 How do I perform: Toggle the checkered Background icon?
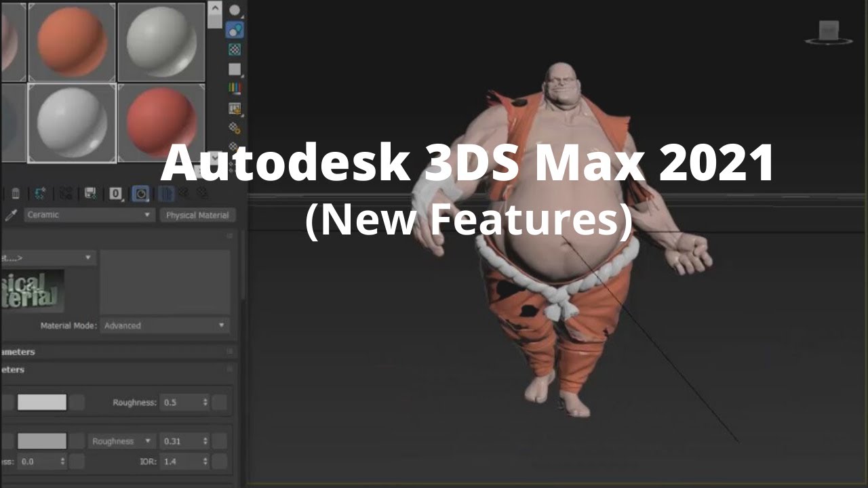click(235, 49)
